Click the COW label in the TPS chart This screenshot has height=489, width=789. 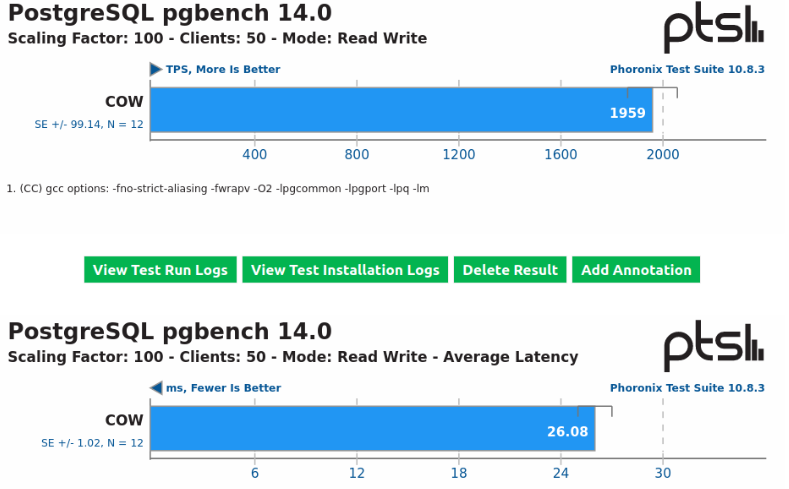[x=124, y=102]
